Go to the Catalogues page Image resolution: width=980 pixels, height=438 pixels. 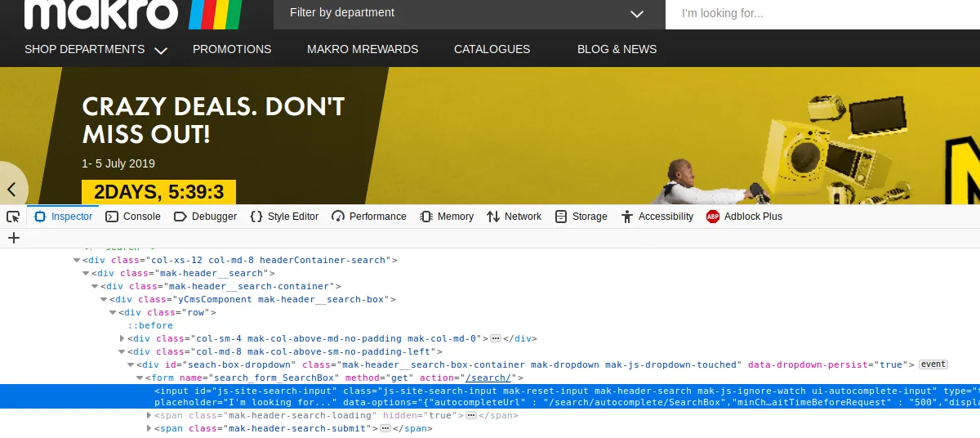click(492, 49)
